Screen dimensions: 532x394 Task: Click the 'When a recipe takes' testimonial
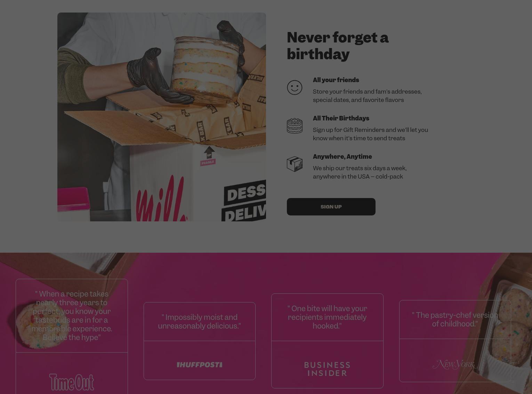click(72, 316)
